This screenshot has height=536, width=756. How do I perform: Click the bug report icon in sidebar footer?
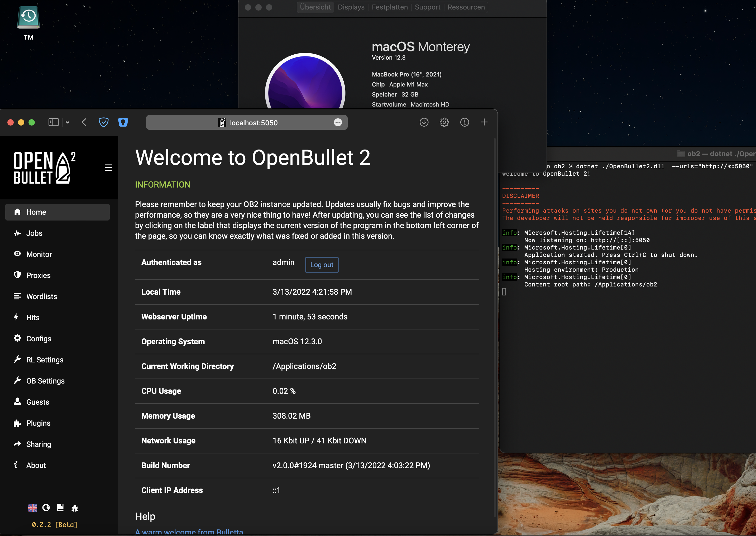(75, 508)
